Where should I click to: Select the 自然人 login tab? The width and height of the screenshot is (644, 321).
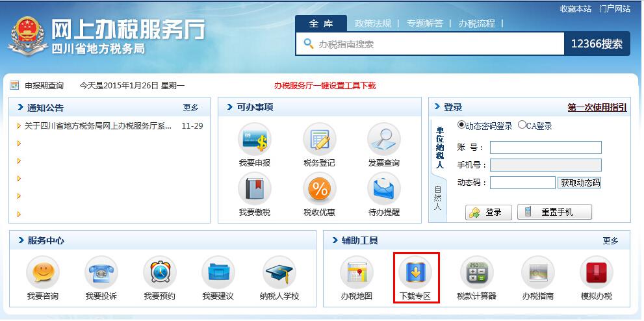[x=438, y=198]
